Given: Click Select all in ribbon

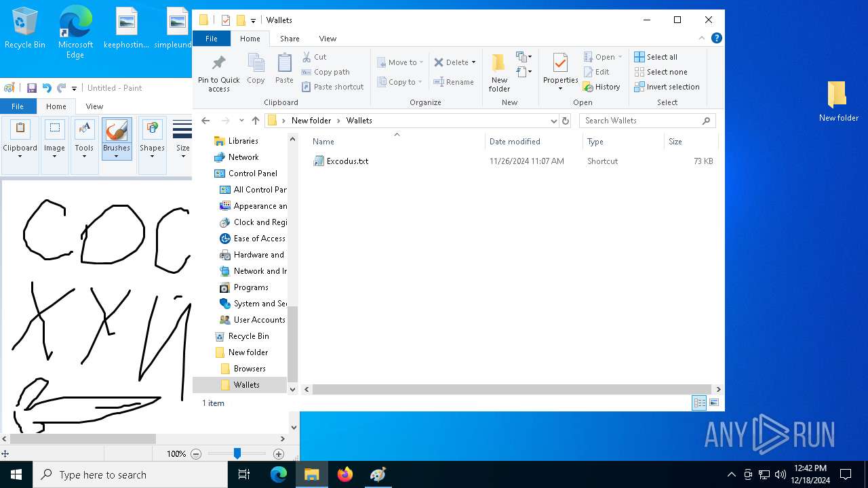Looking at the screenshot, I should [x=656, y=57].
